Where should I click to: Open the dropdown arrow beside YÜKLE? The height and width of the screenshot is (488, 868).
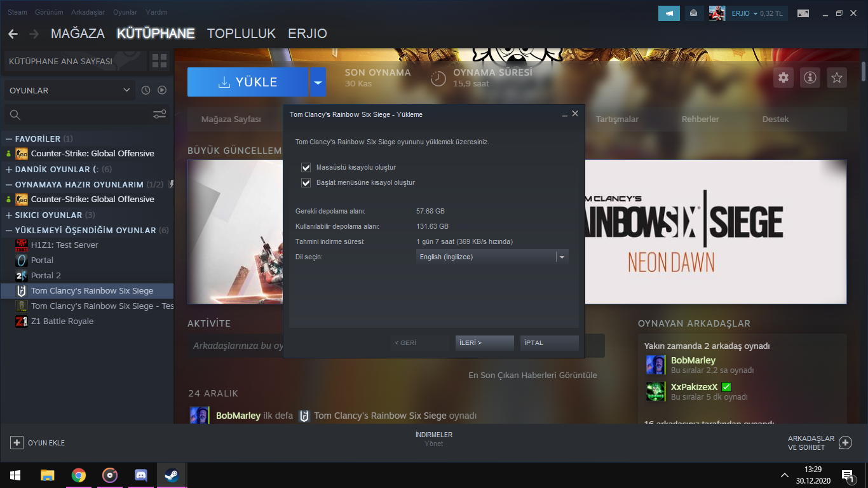coord(318,82)
